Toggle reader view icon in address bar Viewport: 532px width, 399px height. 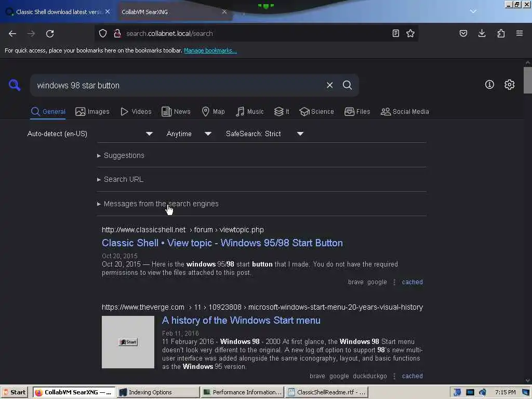click(x=395, y=33)
